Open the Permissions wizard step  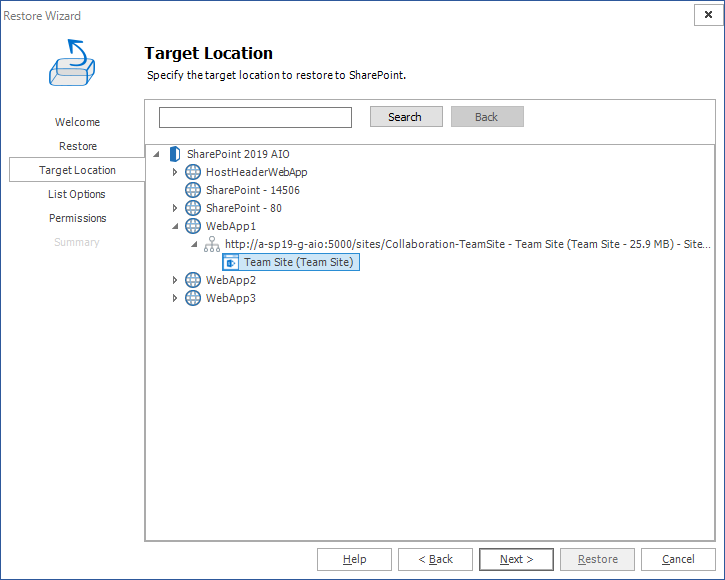pyautogui.click(x=78, y=218)
